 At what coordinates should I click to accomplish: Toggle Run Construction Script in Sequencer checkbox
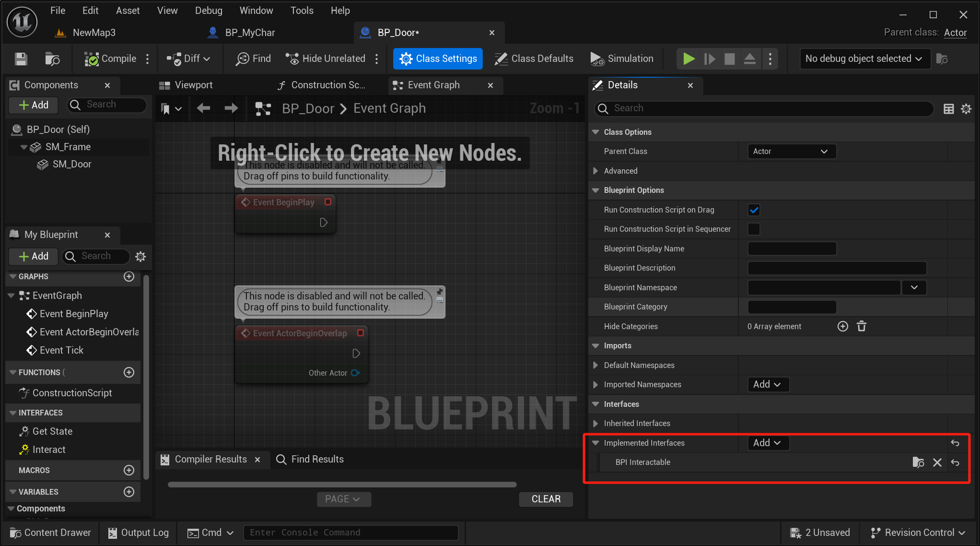pyautogui.click(x=754, y=229)
